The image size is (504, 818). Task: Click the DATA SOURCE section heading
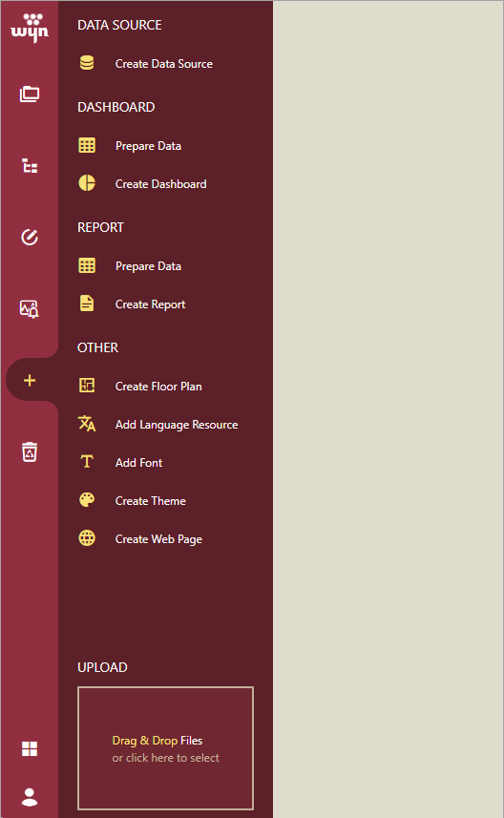tap(119, 25)
